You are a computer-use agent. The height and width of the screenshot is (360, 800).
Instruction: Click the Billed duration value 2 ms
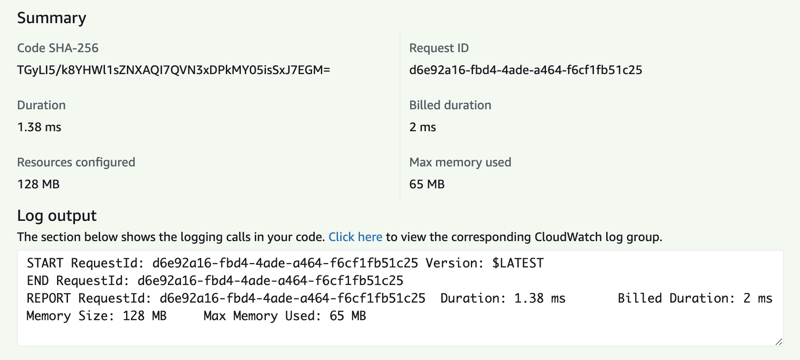click(422, 127)
